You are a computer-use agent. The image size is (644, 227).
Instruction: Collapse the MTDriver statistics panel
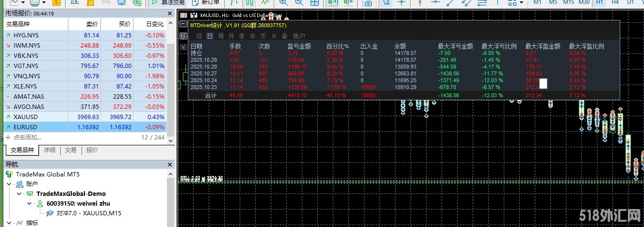tap(183, 24)
